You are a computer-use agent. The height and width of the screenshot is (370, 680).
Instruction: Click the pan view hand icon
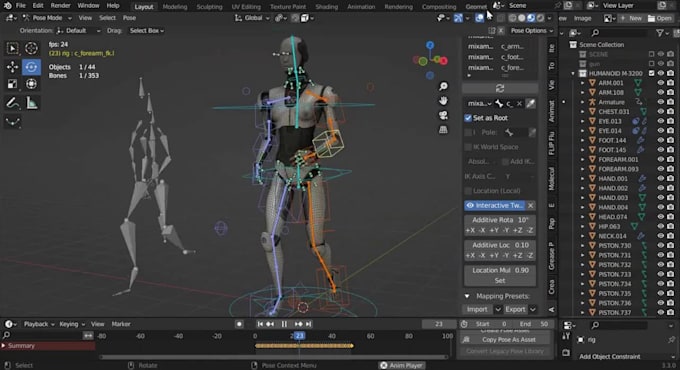[x=443, y=101]
